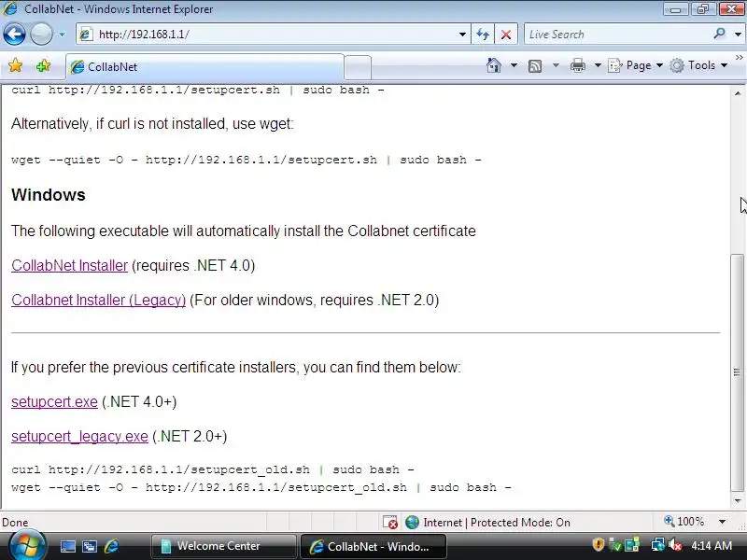Open the Tools menu

[x=698, y=65]
